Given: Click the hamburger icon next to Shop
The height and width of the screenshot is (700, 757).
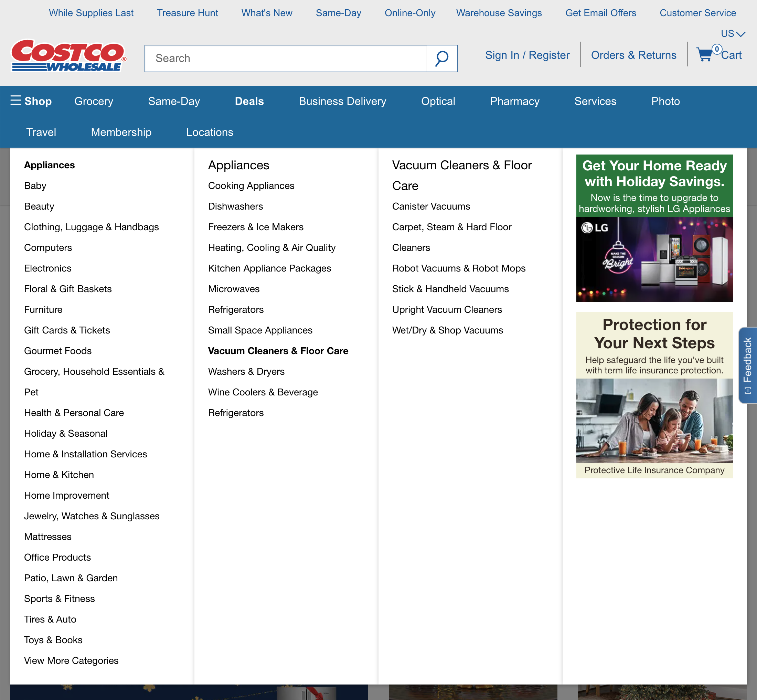Looking at the screenshot, I should click(16, 101).
